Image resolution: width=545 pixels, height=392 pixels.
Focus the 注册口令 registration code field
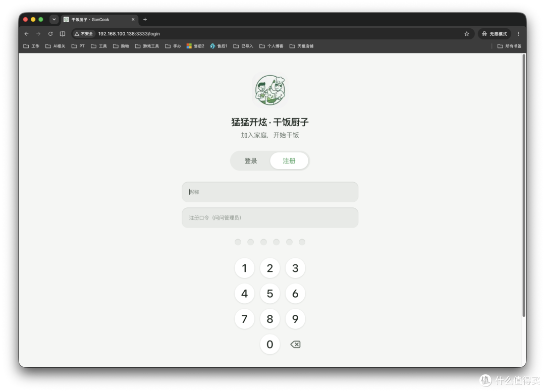point(270,217)
